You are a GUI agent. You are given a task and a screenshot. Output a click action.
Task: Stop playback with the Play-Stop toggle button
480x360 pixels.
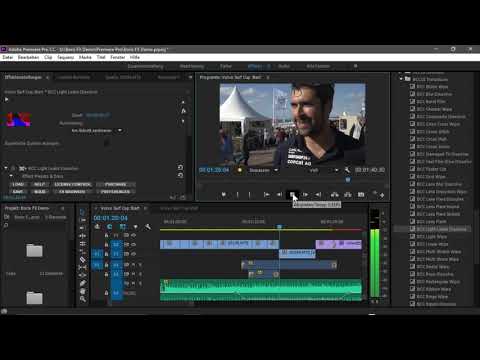(292, 195)
